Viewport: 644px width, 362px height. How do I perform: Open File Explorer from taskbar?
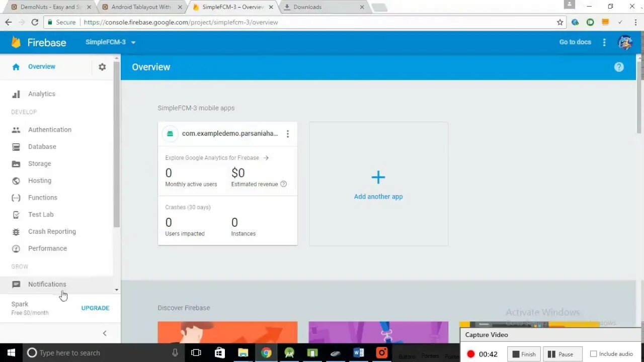point(243,353)
